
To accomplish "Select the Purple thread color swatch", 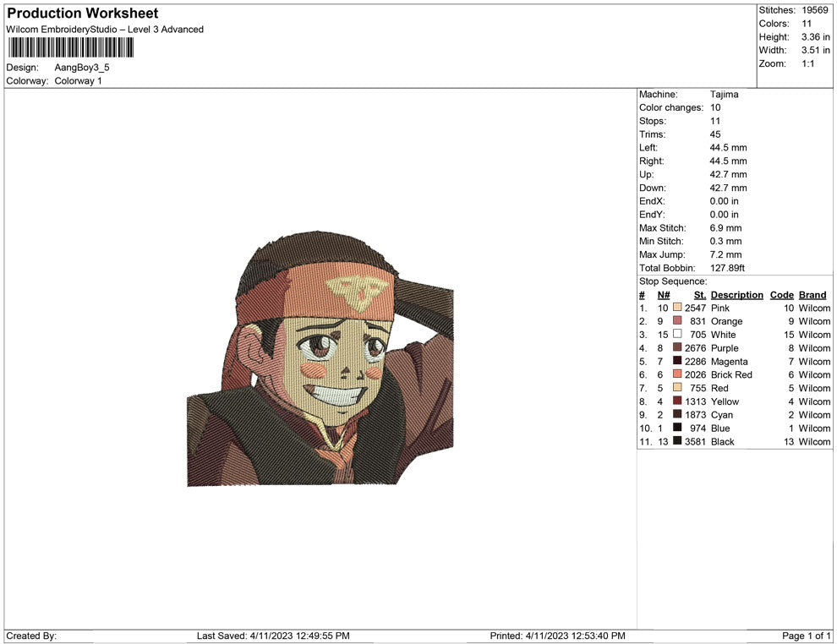I will coord(677,347).
